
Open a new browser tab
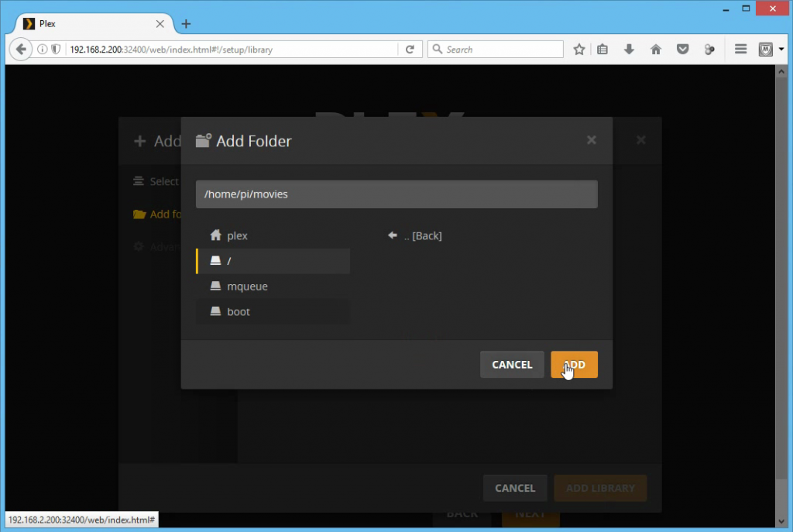click(x=186, y=24)
